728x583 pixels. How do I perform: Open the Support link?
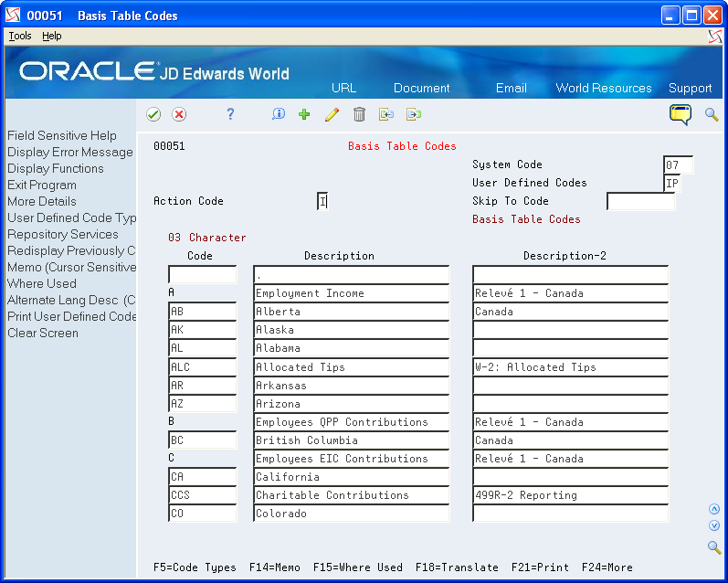690,88
